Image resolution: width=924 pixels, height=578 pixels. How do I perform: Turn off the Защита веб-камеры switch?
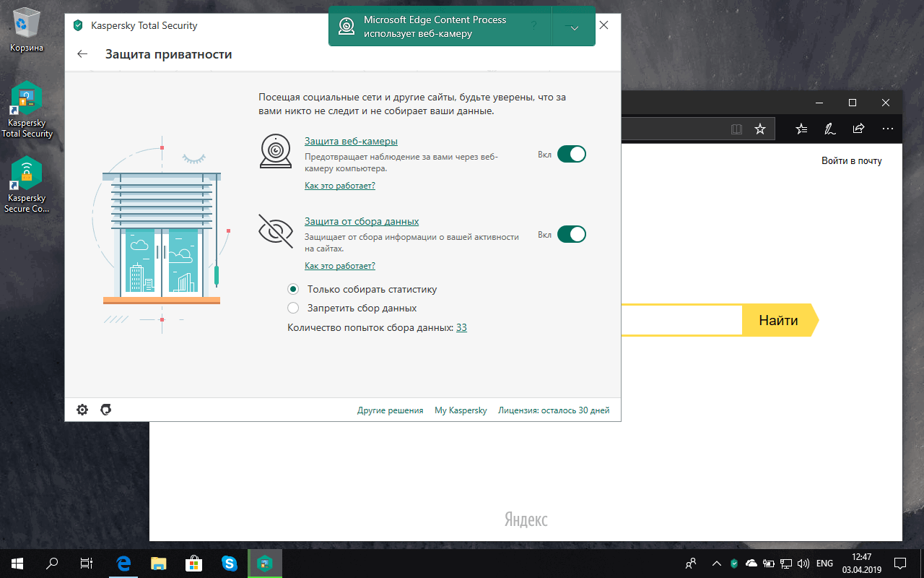pos(572,154)
